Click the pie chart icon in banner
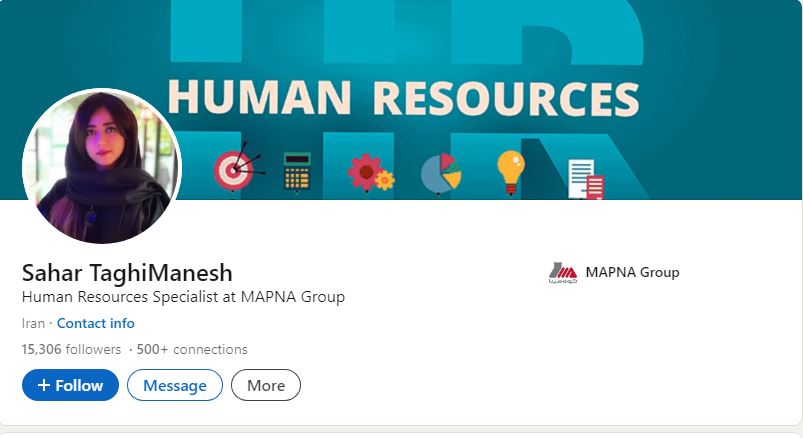Viewport: 803px width, 438px height. [x=441, y=174]
